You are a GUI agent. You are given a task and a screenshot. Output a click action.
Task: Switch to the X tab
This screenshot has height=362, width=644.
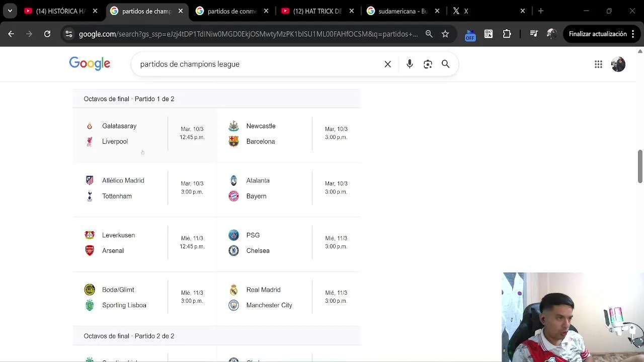click(489, 11)
